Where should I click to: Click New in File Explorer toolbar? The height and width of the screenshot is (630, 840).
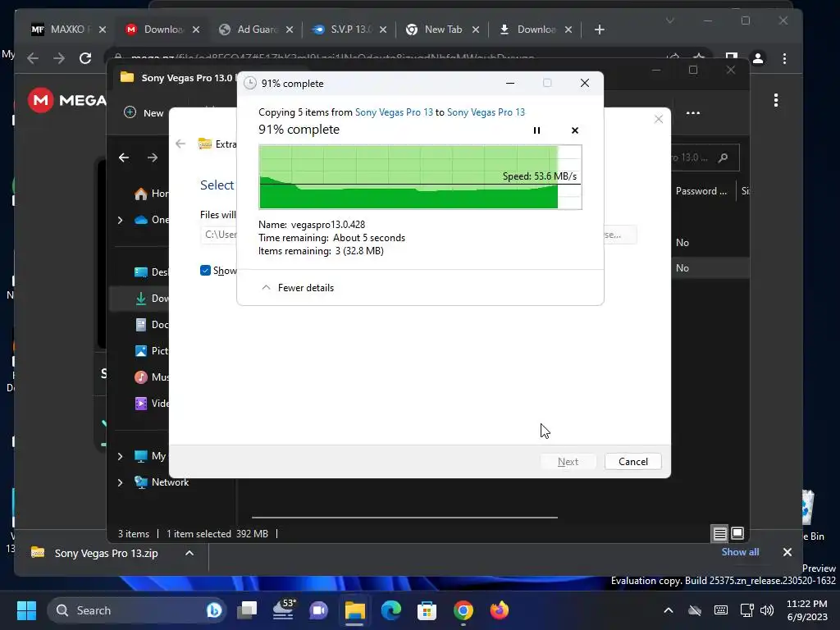pos(144,112)
